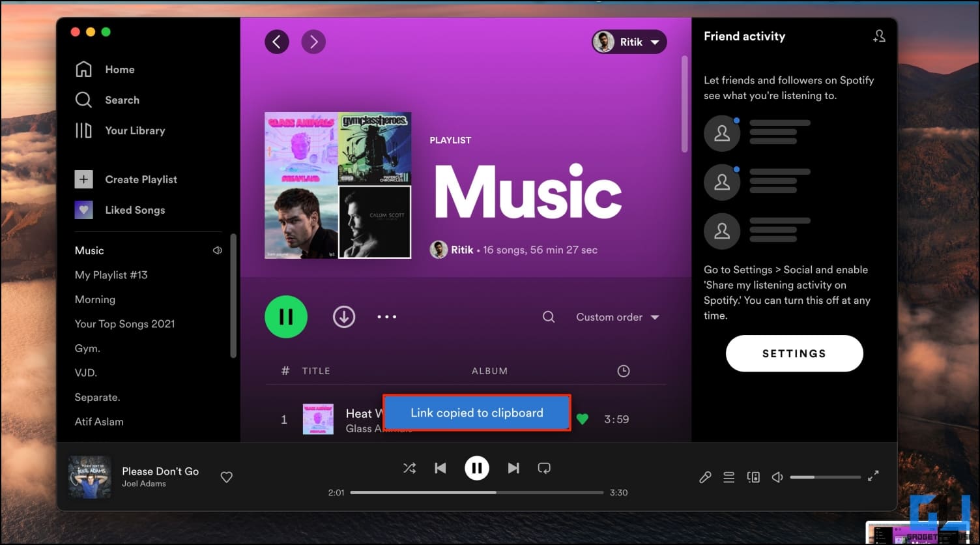Screen dimensions: 980x545
Task: Mute with the volume speaker icon
Action: (x=777, y=477)
